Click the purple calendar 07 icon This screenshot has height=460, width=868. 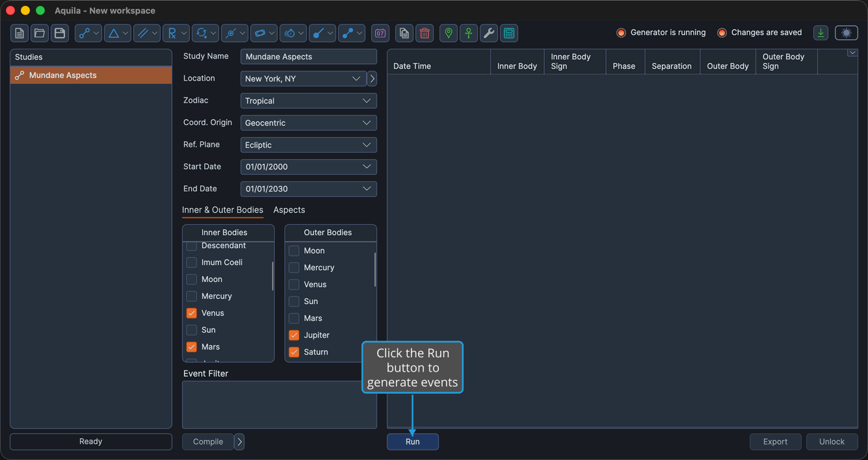click(380, 33)
